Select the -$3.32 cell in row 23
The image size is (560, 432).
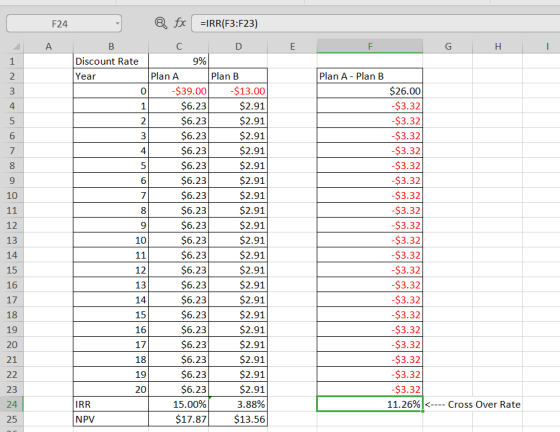[370, 390]
